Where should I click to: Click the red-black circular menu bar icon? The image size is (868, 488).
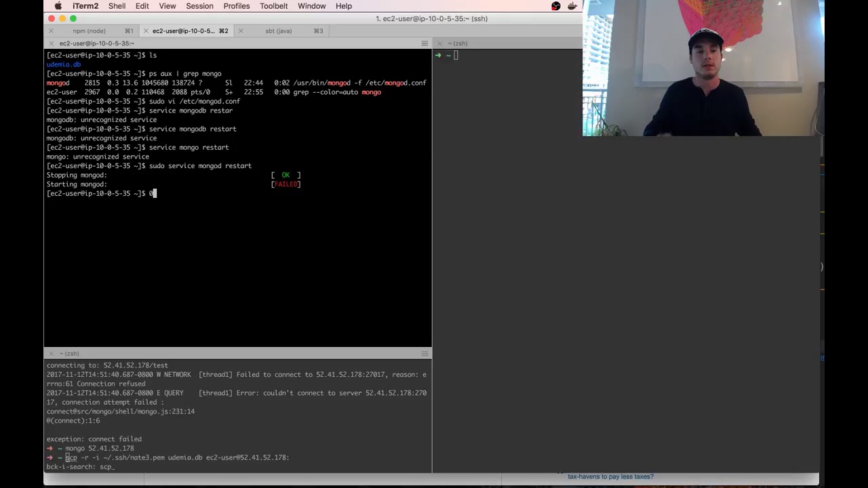pyautogui.click(x=556, y=6)
